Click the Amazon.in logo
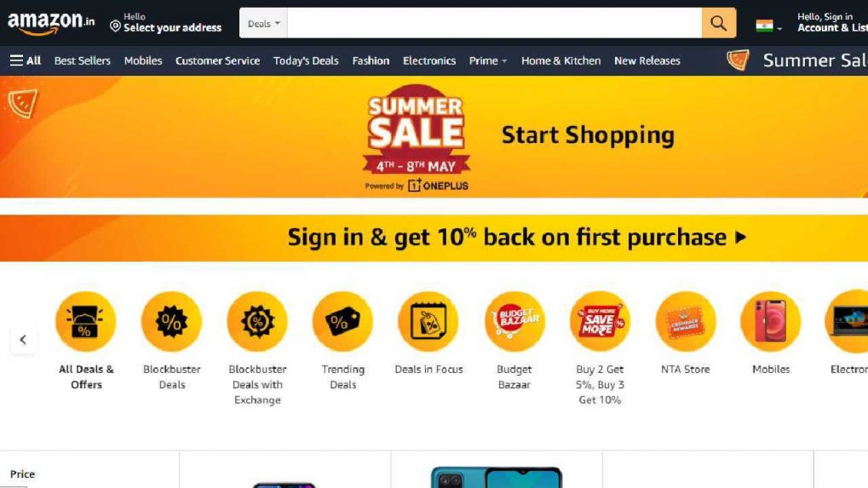868x488 pixels. 51,23
